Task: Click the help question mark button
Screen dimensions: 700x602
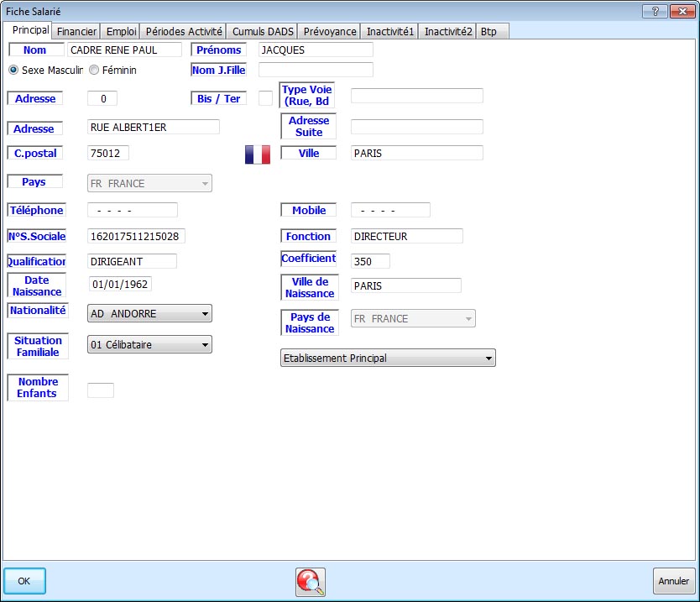Action: pyautogui.click(x=655, y=11)
